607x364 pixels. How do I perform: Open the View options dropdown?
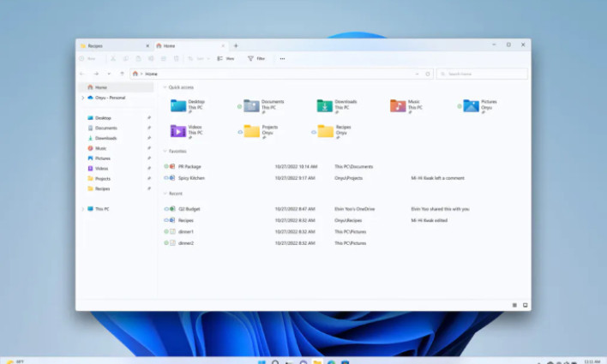225,58
